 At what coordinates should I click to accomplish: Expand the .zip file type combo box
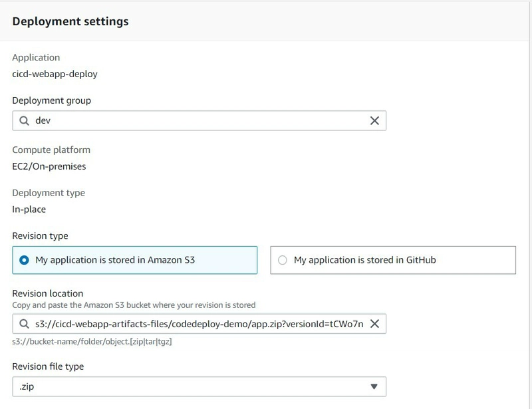click(199, 386)
